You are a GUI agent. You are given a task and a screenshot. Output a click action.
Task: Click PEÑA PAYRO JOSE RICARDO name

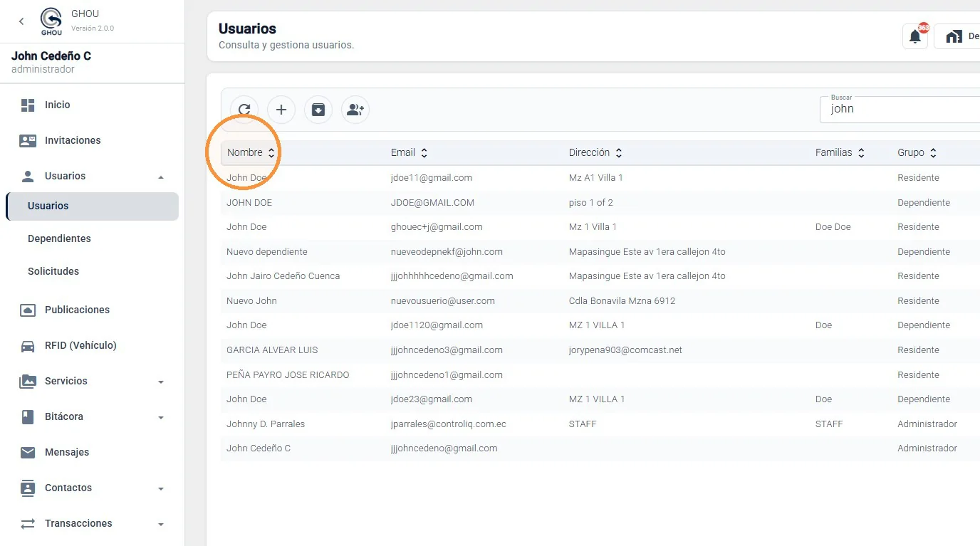[288, 375]
